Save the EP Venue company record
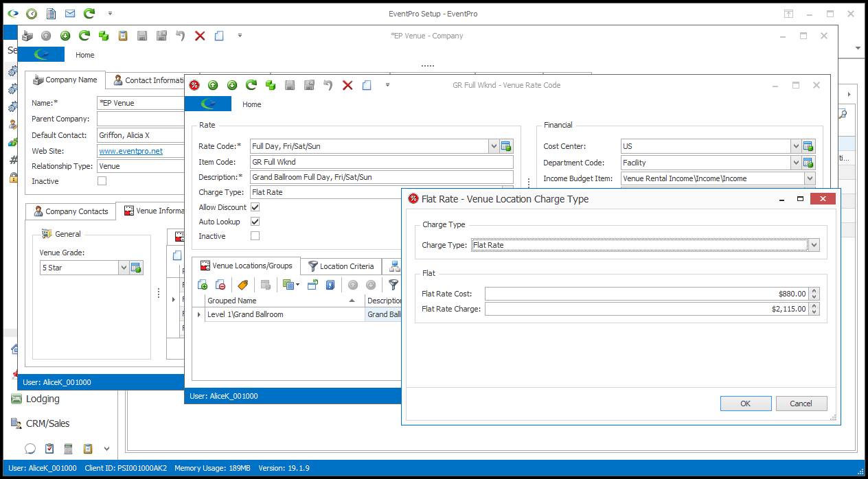The image size is (868, 479). (142, 36)
